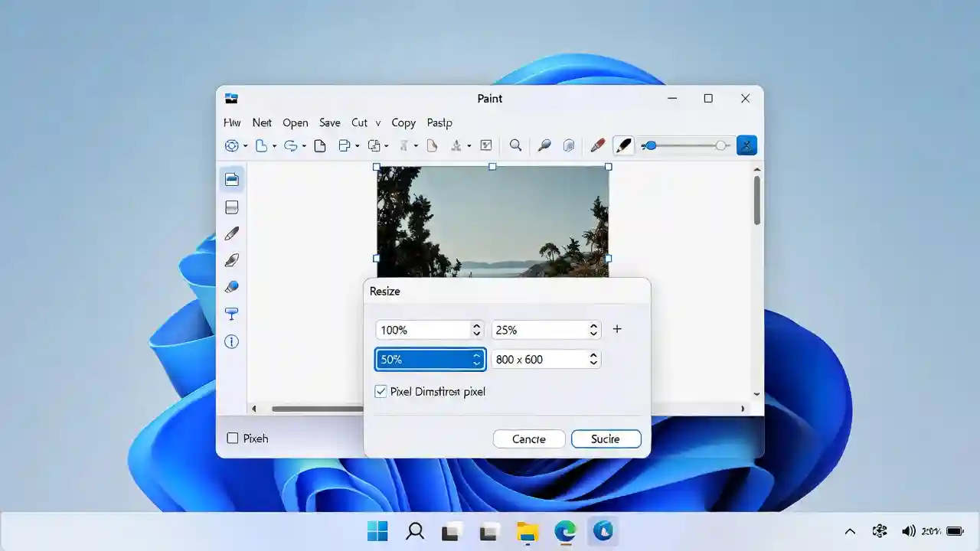Select the brush tool in left sidebar

(x=232, y=260)
